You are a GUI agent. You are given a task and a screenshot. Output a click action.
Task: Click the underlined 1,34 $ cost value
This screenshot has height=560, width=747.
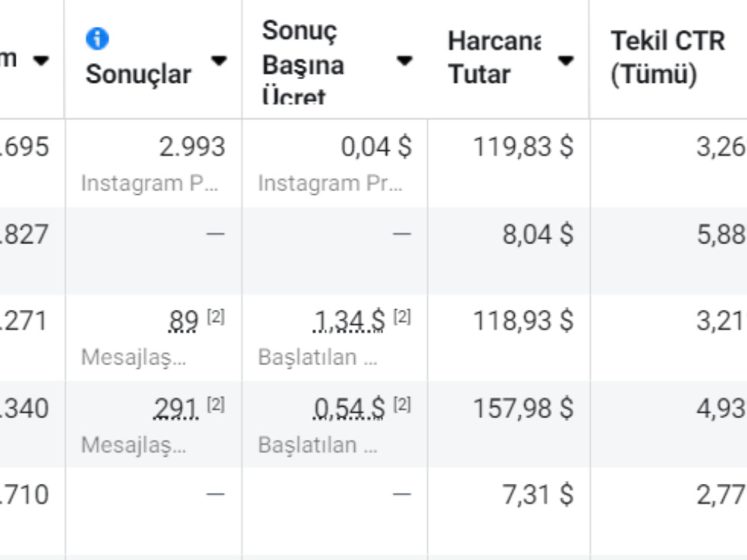click(x=349, y=321)
